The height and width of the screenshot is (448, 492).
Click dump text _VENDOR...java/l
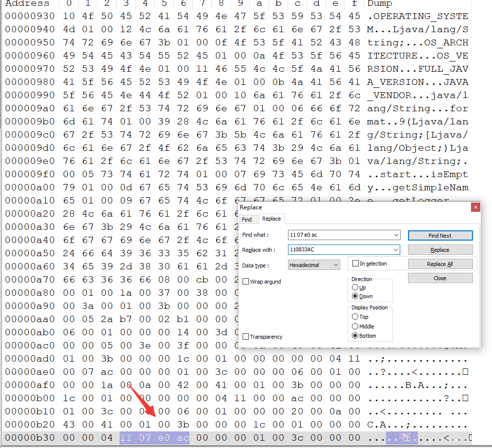(418, 95)
